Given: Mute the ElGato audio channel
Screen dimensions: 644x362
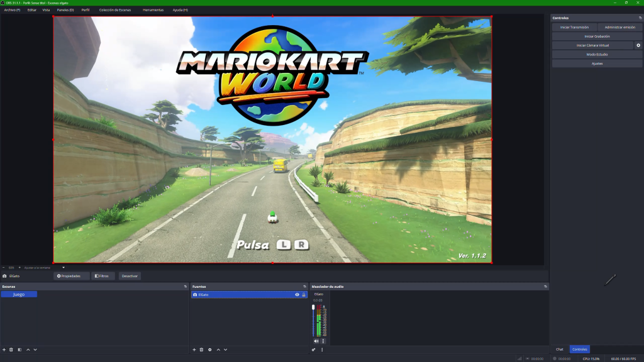Looking at the screenshot, I should tap(316, 341).
